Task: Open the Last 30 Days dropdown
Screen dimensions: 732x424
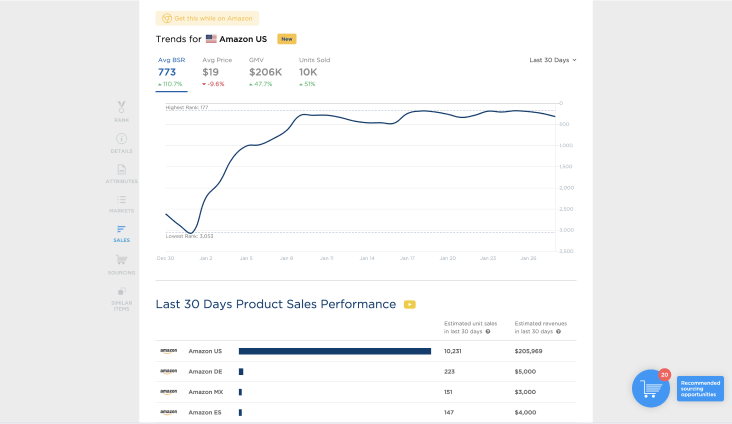Action: coord(553,60)
